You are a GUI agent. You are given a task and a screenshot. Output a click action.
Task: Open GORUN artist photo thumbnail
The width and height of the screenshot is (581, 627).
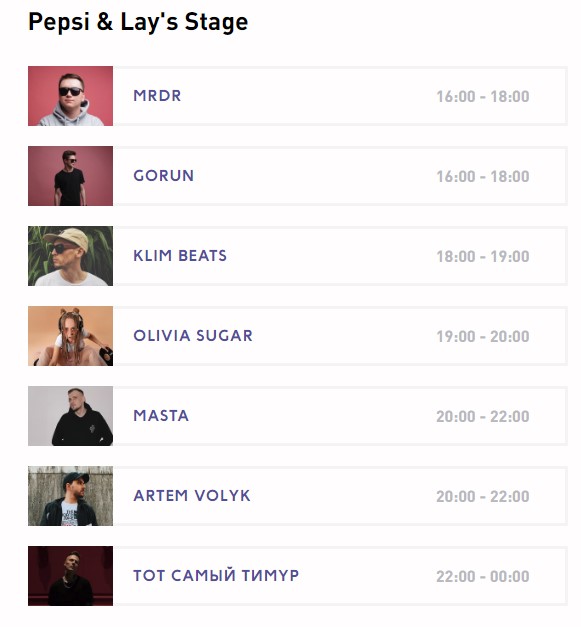point(70,176)
